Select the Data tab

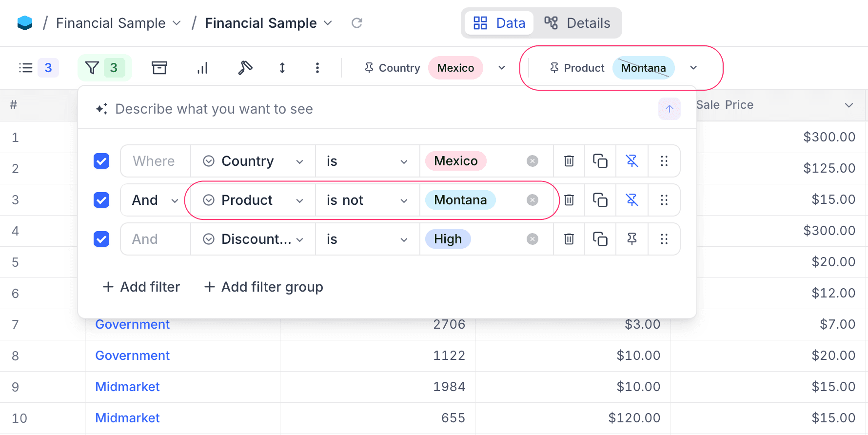pos(499,23)
